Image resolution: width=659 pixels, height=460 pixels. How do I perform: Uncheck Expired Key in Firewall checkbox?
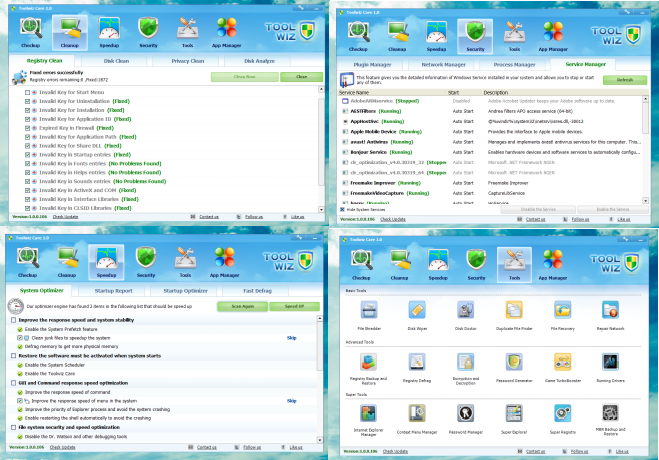[x=27, y=128]
